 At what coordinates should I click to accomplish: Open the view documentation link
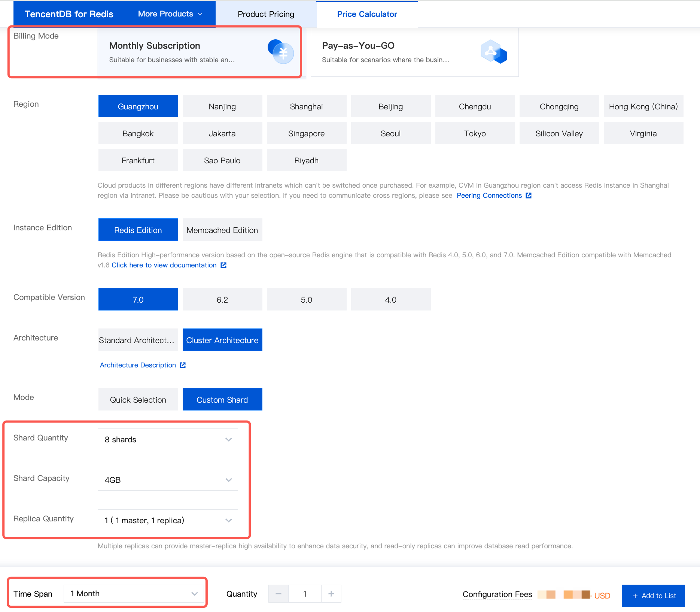(x=164, y=265)
